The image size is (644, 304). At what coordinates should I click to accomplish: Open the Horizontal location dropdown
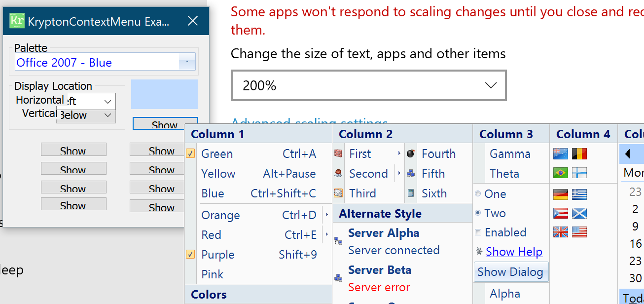point(108,102)
